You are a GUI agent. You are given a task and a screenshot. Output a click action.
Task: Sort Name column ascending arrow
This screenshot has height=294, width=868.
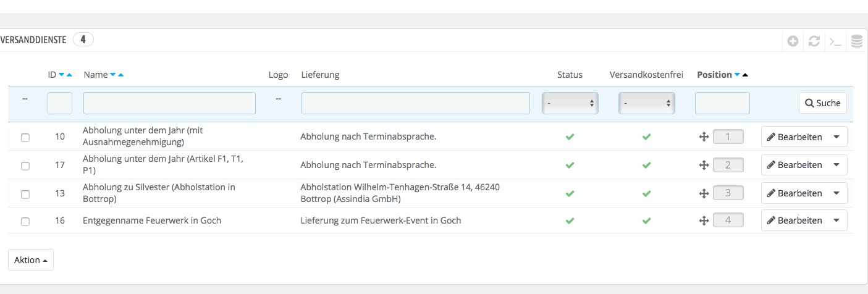coord(121,75)
